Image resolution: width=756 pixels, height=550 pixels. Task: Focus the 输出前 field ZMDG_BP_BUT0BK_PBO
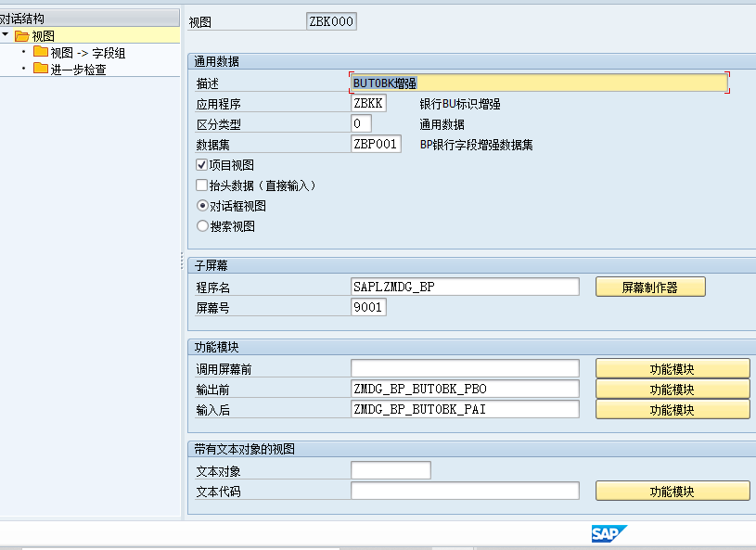click(x=465, y=389)
